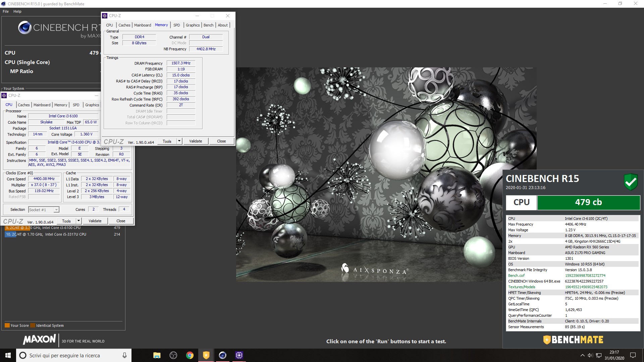Viewport: 644px width, 362px height.
Task: Click Tools button in lower CPU-Z window
Action: pos(66,221)
